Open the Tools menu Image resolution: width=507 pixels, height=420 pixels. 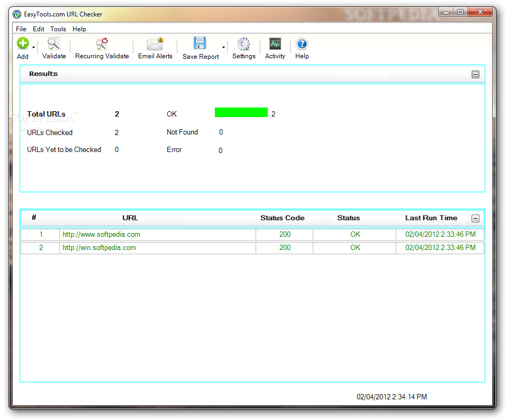[x=58, y=29]
